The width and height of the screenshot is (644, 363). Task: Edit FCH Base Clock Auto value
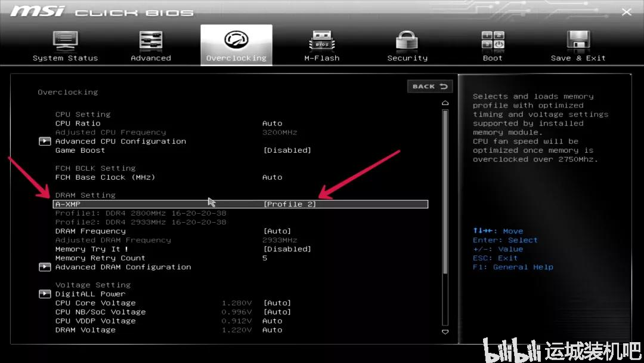273,177
